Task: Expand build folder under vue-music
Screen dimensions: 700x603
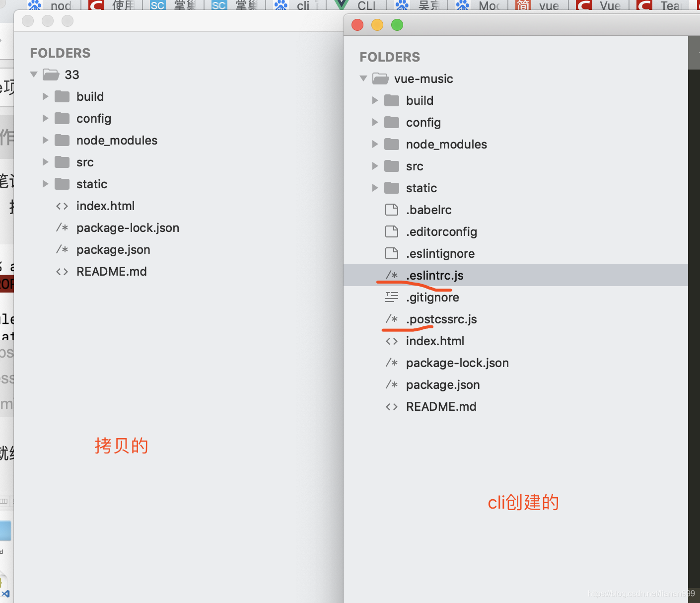Action: (x=375, y=100)
